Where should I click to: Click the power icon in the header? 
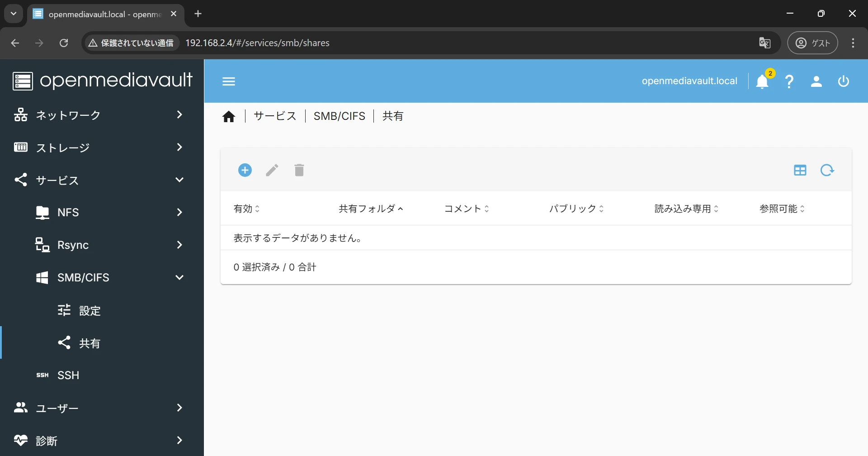[844, 81]
